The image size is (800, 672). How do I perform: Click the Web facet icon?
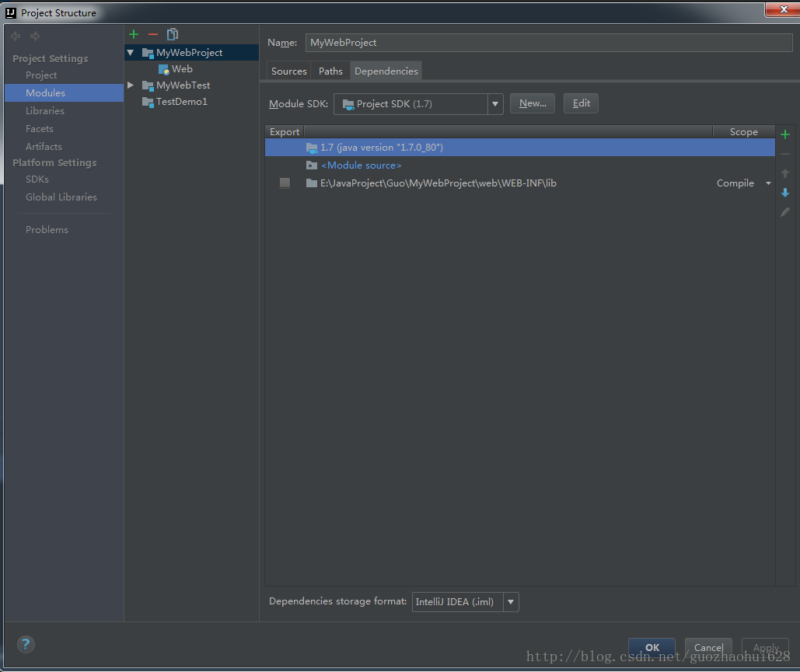pyautogui.click(x=163, y=69)
